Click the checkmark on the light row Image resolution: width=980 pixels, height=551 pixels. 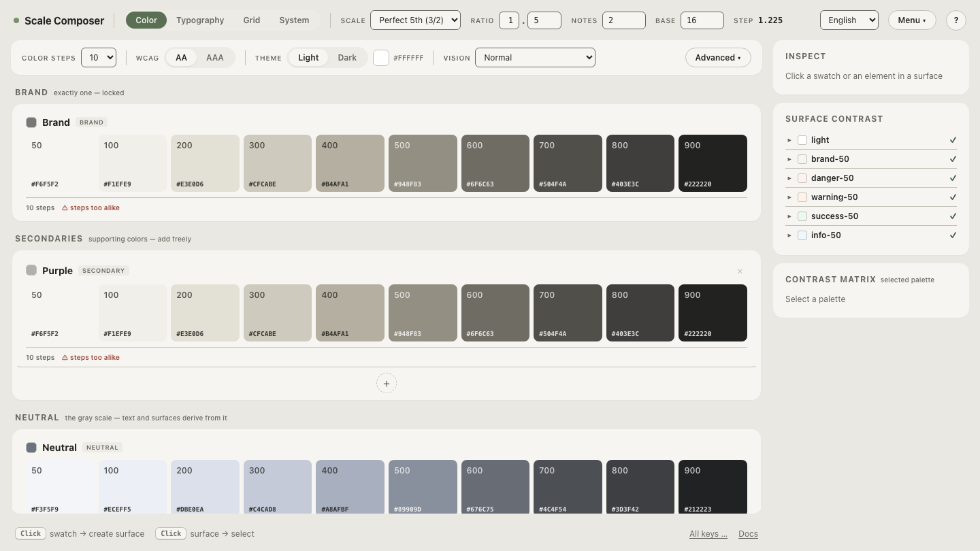pos(953,140)
